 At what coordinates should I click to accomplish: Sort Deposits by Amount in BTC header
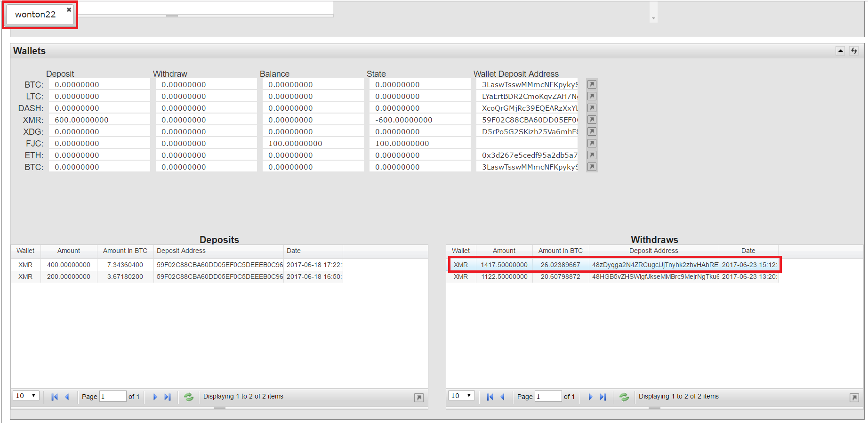(125, 251)
